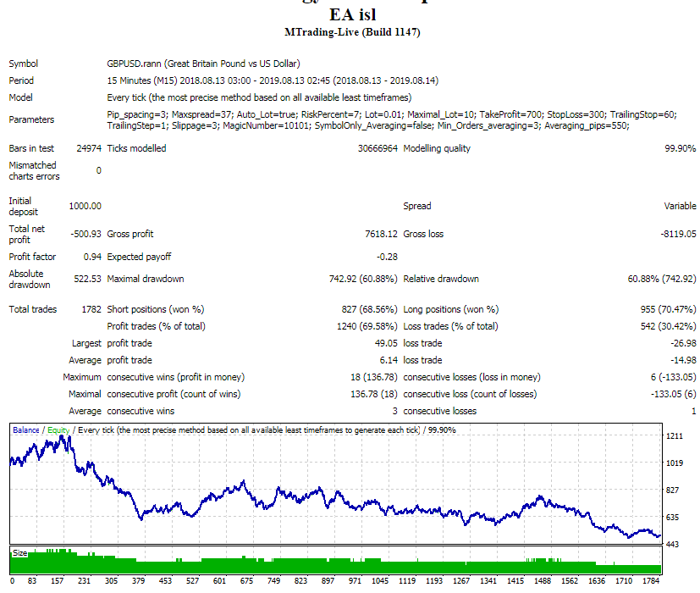Viewport: 700px width, 593px height.
Task: Click the 'Balance' legend label in chart
Action: pyautogui.click(x=26, y=430)
